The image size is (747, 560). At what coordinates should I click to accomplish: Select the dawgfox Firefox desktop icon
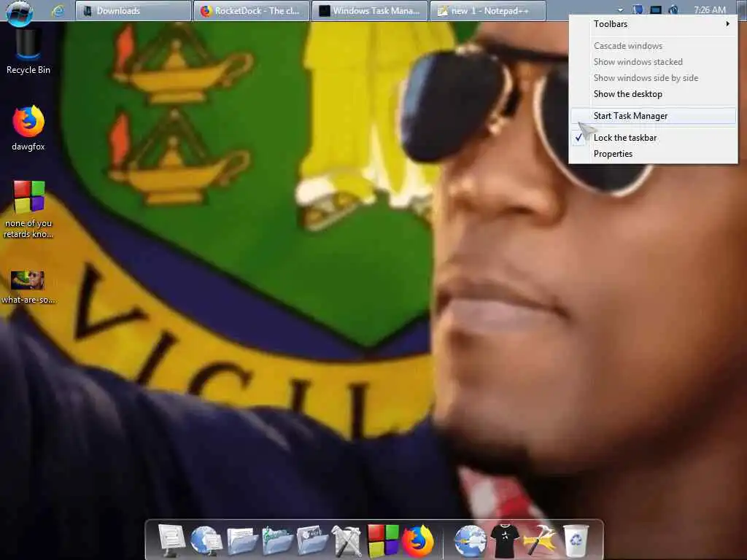28,128
